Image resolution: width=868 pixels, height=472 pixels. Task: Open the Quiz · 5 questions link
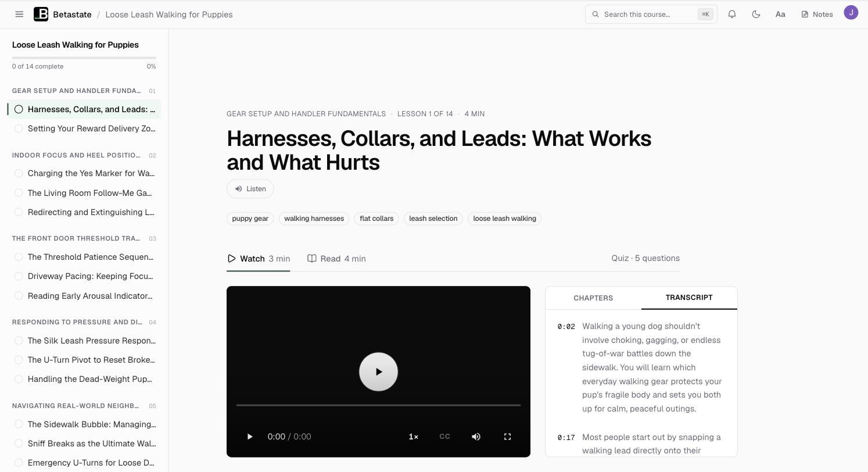tap(645, 258)
